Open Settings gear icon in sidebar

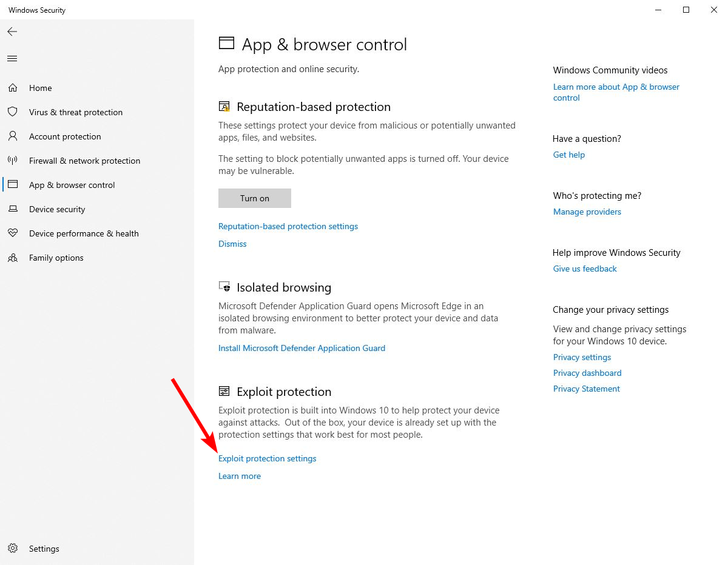coord(12,549)
